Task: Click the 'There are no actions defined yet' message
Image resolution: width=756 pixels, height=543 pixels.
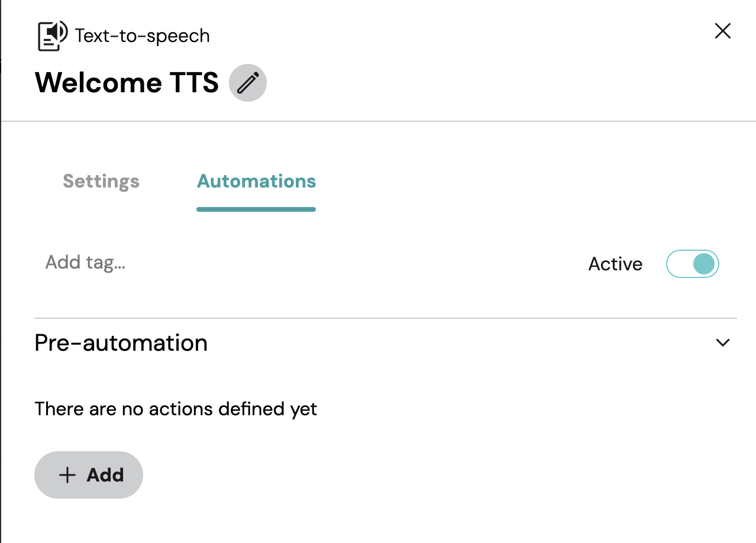Action: [x=176, y=409]
